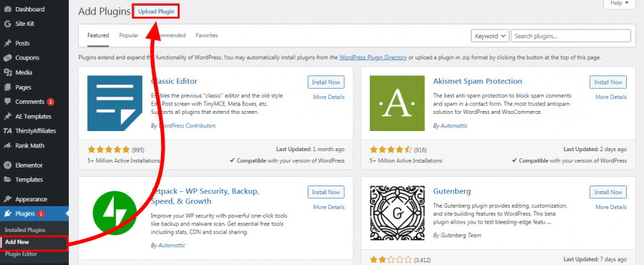This screenshot has height=265, width=644.
Task: Switch to the Popular tab
Action: tap(129, 35)
